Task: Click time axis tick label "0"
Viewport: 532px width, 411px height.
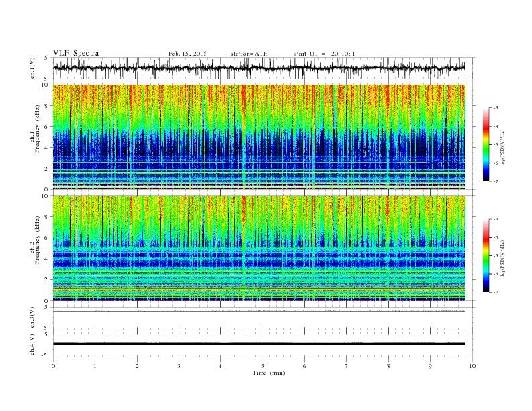Action: (x=53, y=366)
